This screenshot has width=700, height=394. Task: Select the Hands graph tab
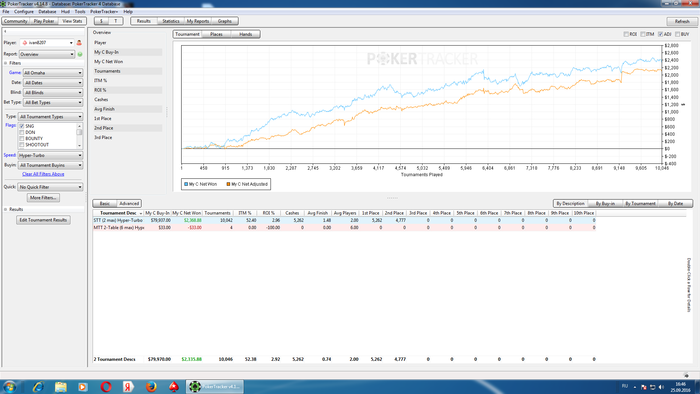[x=246, y=34]
